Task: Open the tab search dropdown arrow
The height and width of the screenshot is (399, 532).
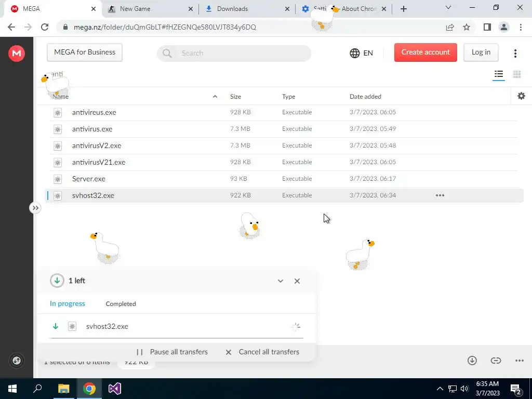Action: pyautogui.click(x=448, y=7)
